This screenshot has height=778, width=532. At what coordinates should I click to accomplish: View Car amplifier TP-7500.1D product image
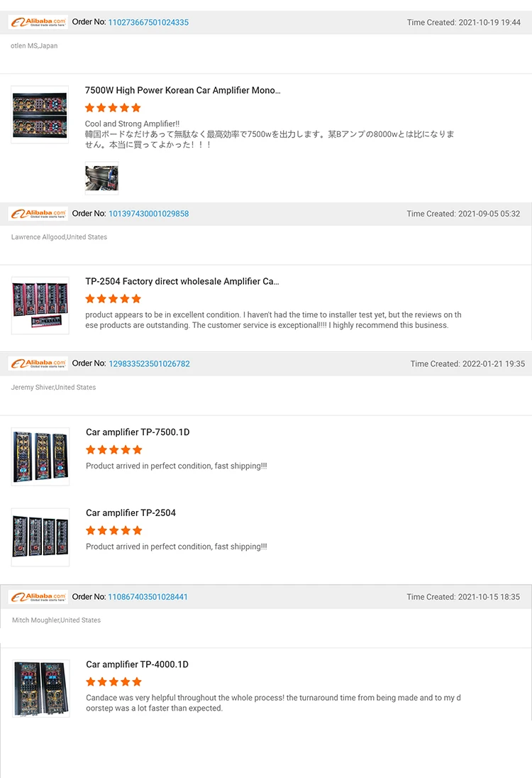(x=40, y=456)
